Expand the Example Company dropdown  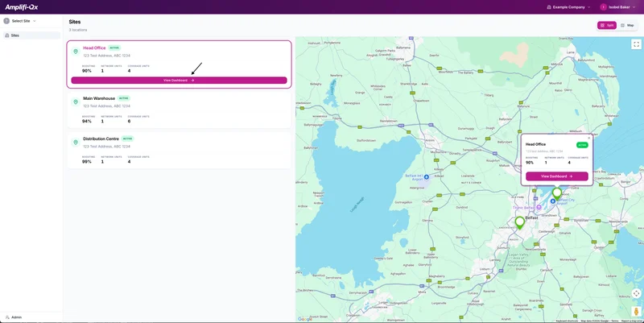point(568,6)
